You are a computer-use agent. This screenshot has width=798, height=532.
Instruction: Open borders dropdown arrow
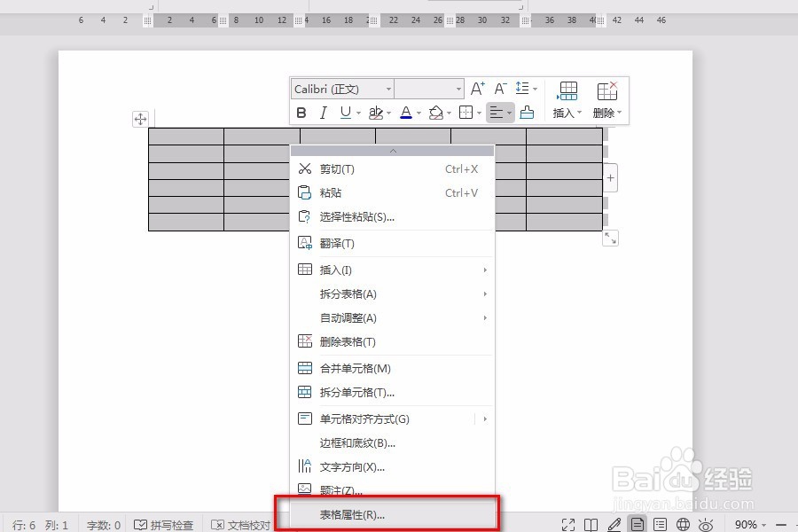point(479,113)
